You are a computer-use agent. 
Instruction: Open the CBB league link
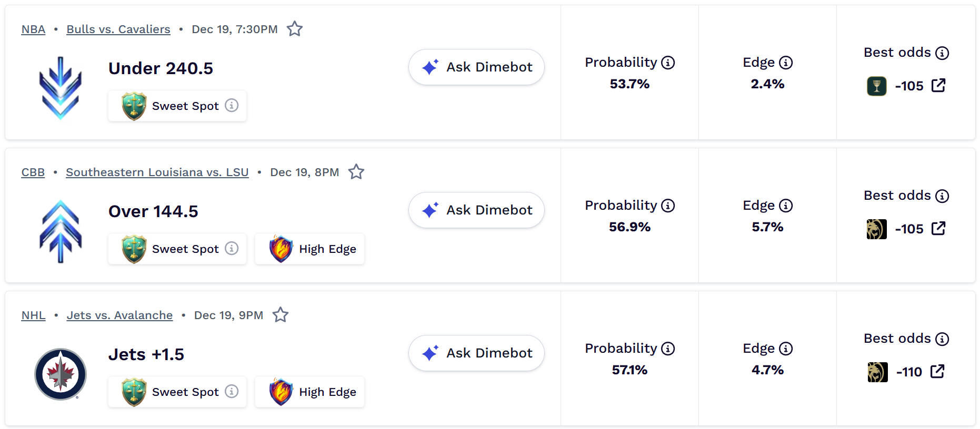33,172
